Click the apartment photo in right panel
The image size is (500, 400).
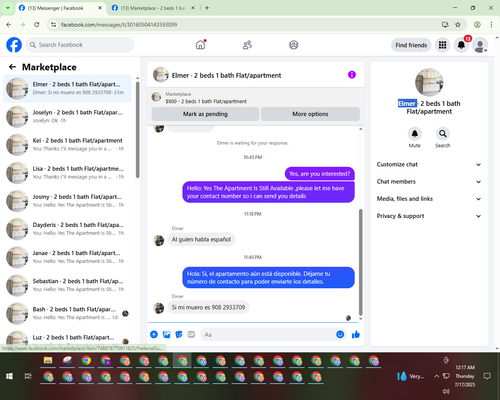429,82
